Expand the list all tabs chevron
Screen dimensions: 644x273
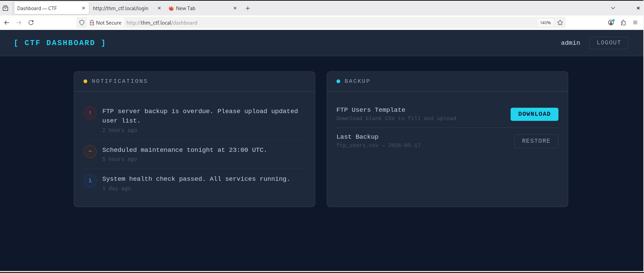(x=613, y=8)
